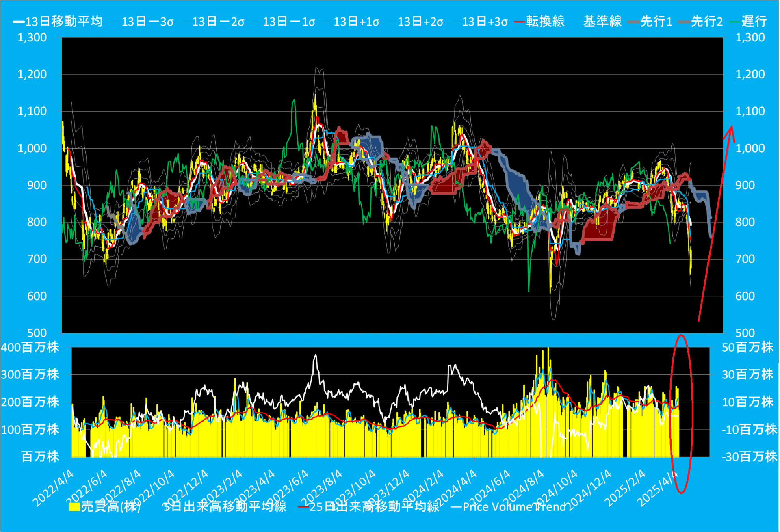Select the 基準線 legend entry
This screenshot has height=532, width=780.
tap(602, 22)
